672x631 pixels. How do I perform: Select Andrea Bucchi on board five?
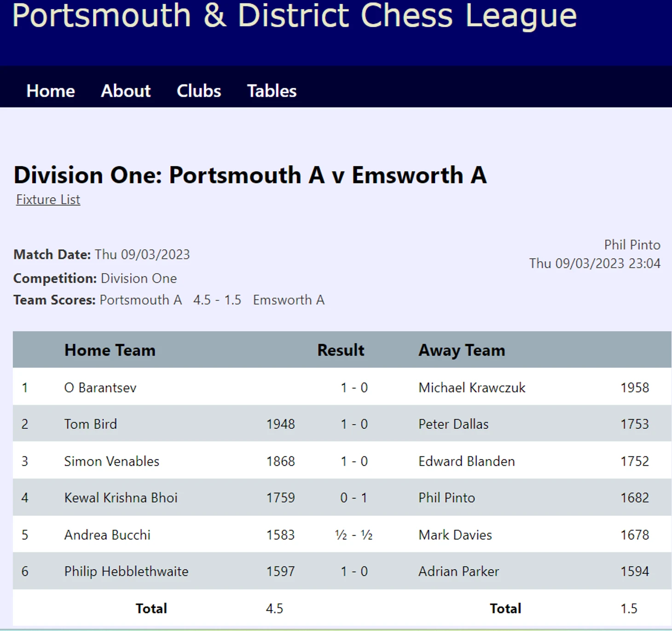[x=107, y=535]
